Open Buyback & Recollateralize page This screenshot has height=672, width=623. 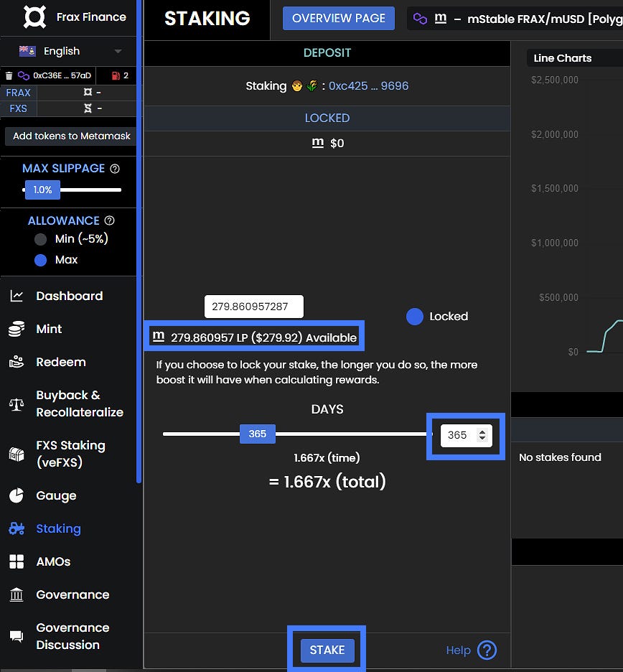(80, 403)
